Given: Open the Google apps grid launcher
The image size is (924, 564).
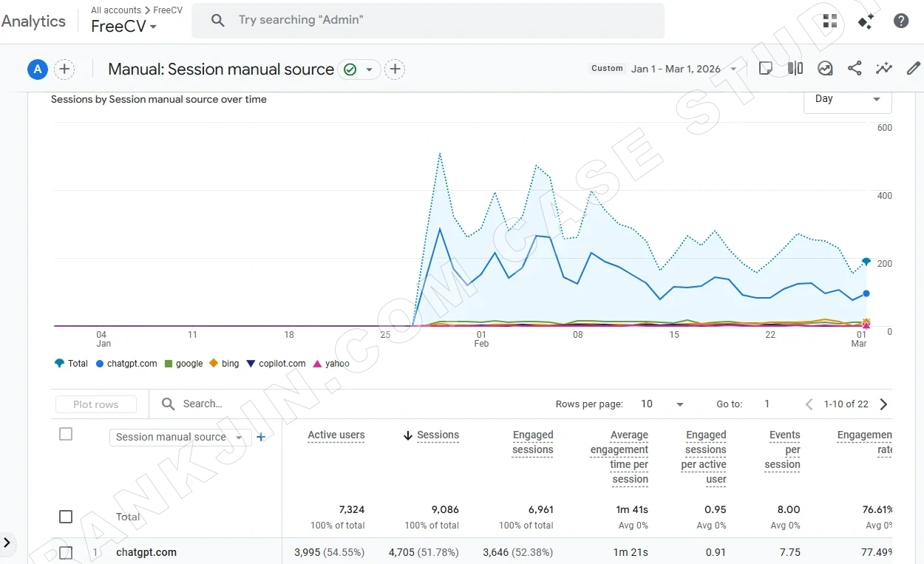Looking at the screenshot, I should click(x=829, y=21).
